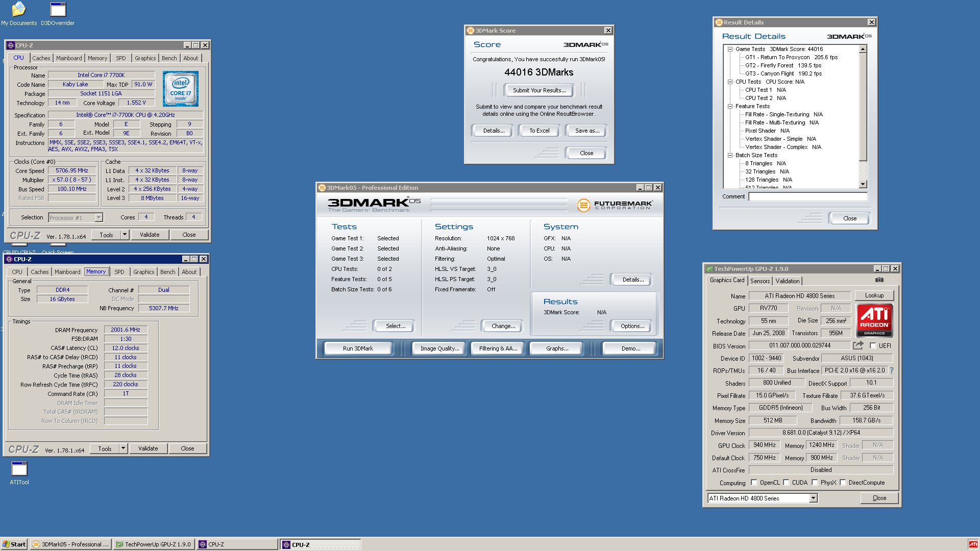Viewport: 980px width, 551px height.
Task: Click the Run 3DMark button
Action: coord(358,348)
